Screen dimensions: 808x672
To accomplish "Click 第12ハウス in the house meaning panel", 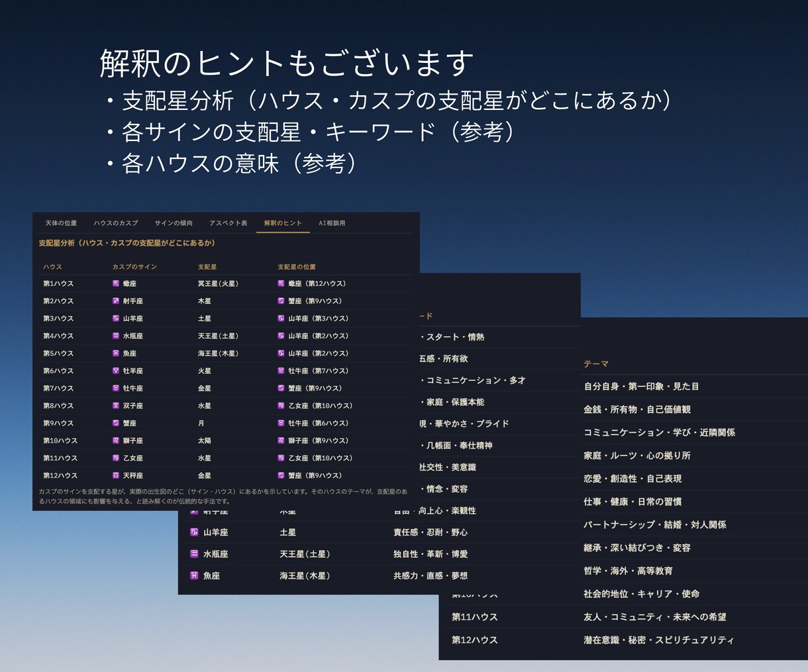I will (475, 640).
